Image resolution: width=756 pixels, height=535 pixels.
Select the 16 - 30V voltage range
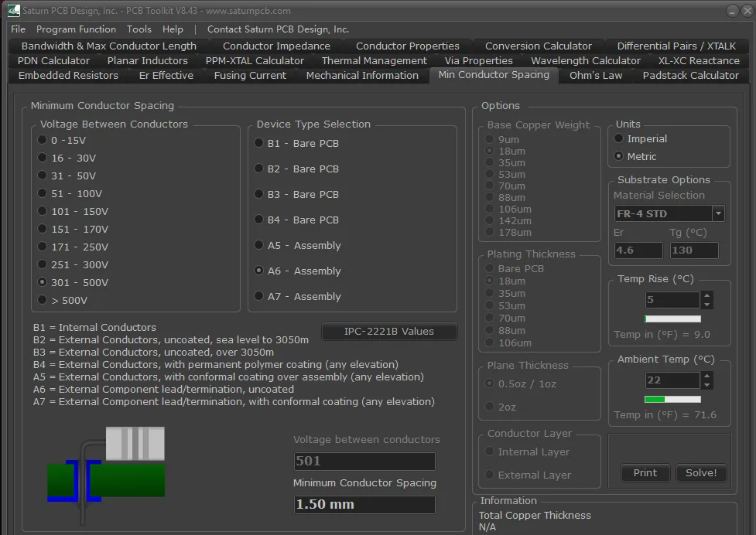point(67,158)
